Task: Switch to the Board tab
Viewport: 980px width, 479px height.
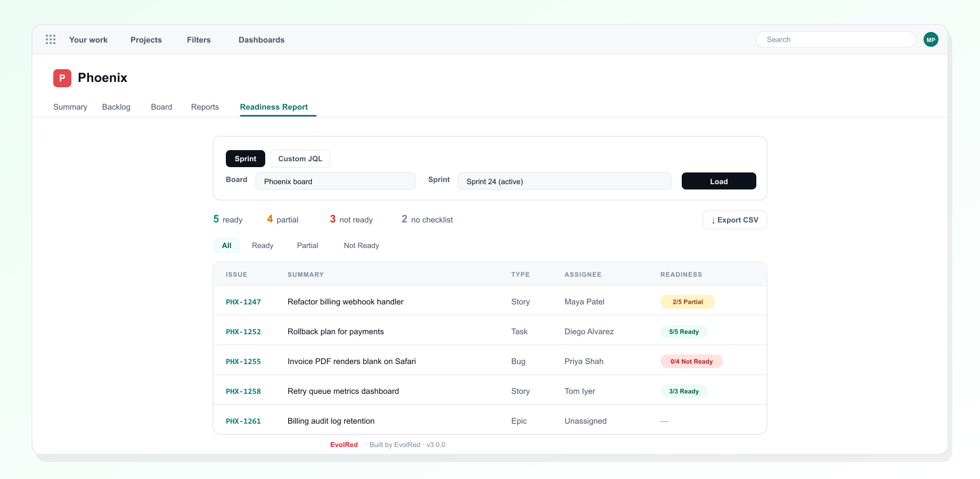Action: (161, 107)
